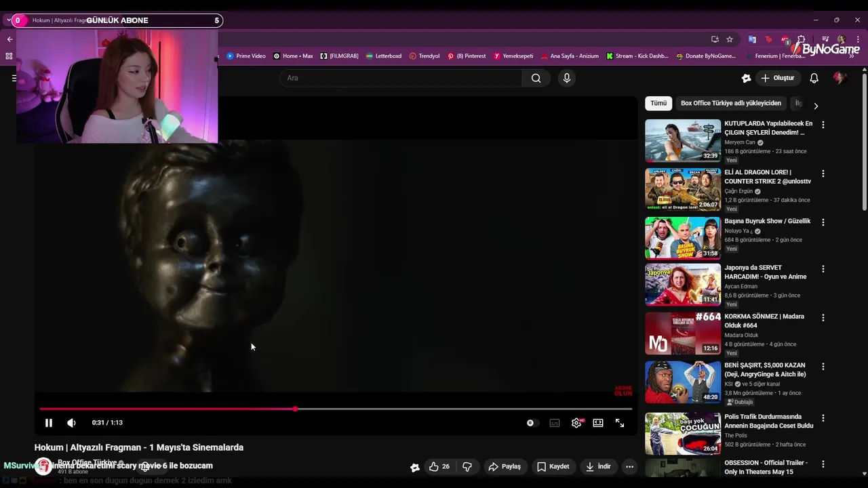Image resolution: width=868 pixels, height=488 pixels.
Task: Open options for Başına Buyruk Show video
Action: 823,222
